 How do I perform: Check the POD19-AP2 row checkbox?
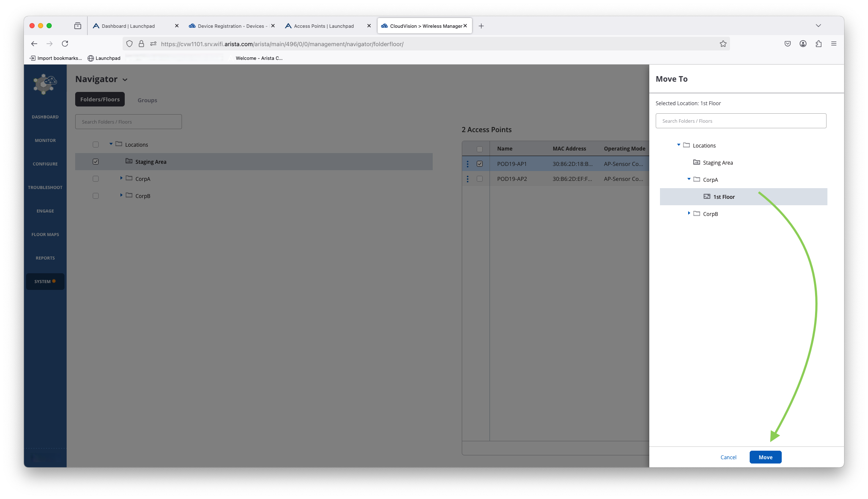tap(480, 179)
